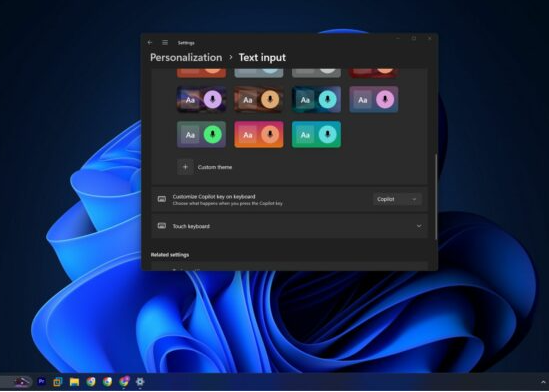This screenshot has height=392, width=549.
Task: Open Adobe Premiere Pro from taskbar
Action: coord(41,381)
